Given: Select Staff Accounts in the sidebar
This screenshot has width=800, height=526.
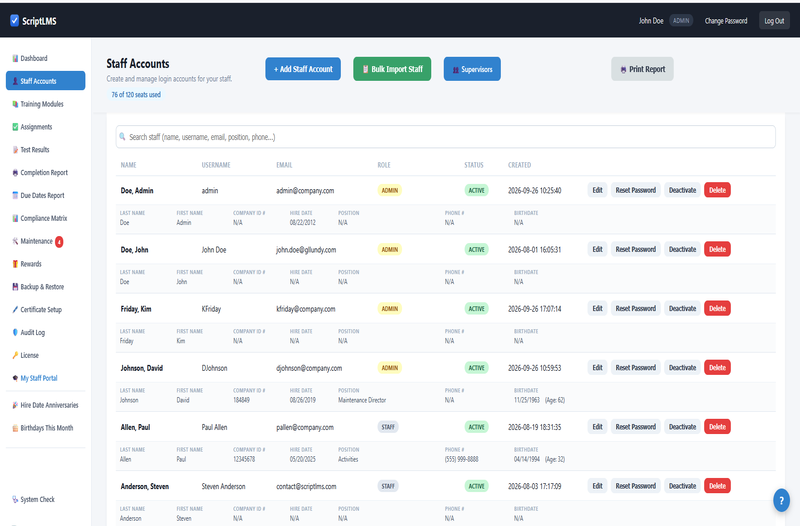Looking at the screenshot, I should [45, 81].
